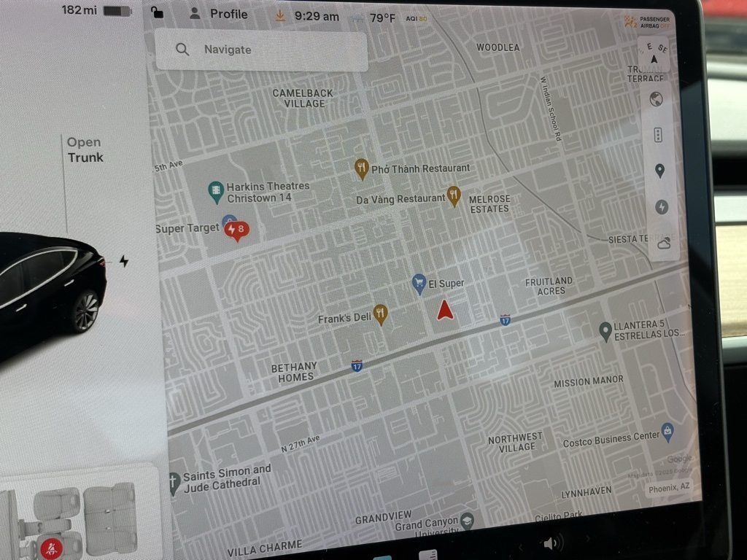Tap the red seatbelt warning icon
747x560 pixels.
coord(52,549)
